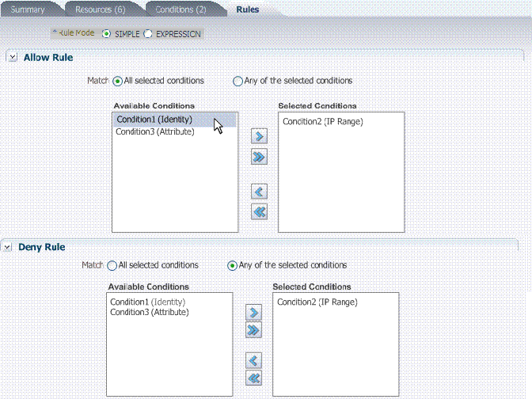Select Condition3 (Attribute) in Deny Rule available list
This screenshot has width=532, height=399.
coord(150,312)
